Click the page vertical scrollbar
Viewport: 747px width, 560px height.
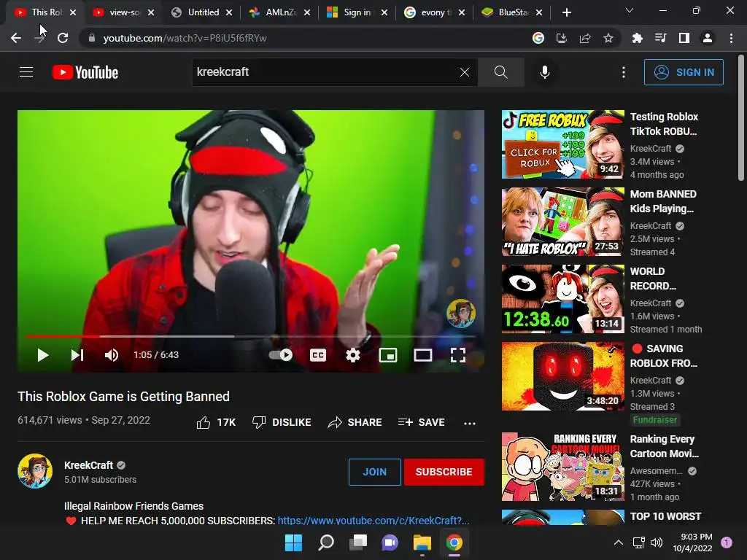741,118
